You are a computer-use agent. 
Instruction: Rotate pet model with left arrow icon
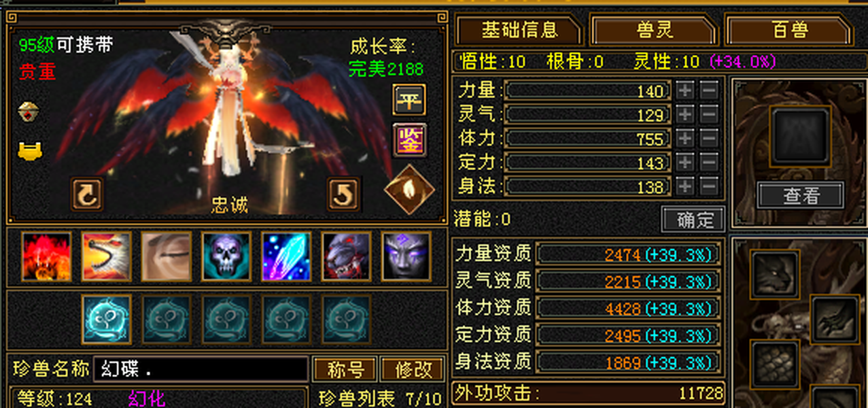pyautogui.click(x=88, y=194)
